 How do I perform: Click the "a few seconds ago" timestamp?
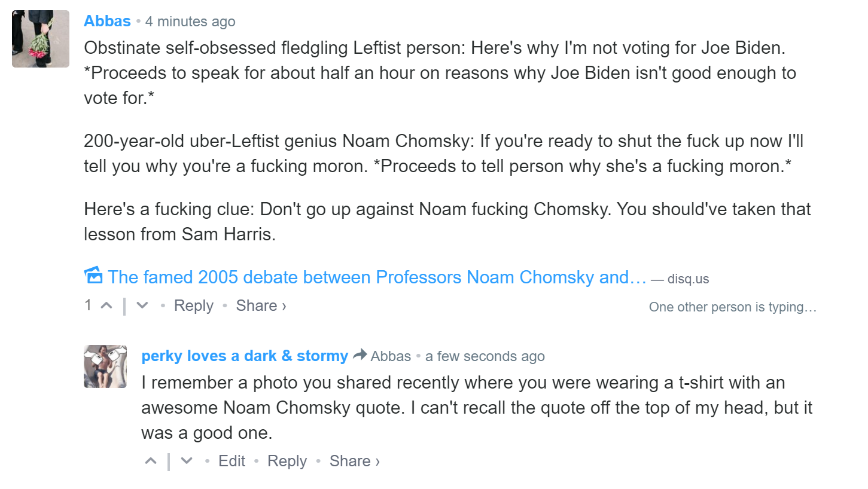(485, 356)
